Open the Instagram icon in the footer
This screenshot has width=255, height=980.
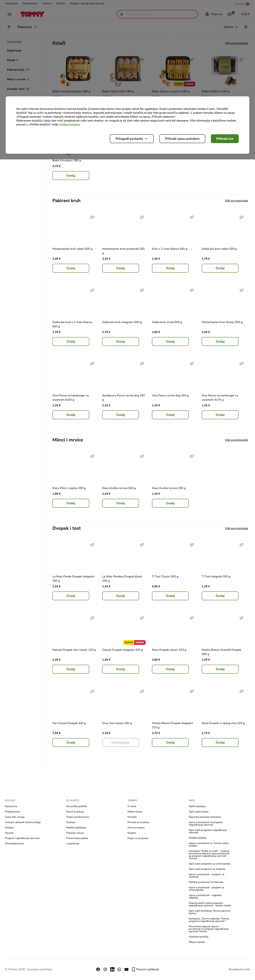point(105,969)
